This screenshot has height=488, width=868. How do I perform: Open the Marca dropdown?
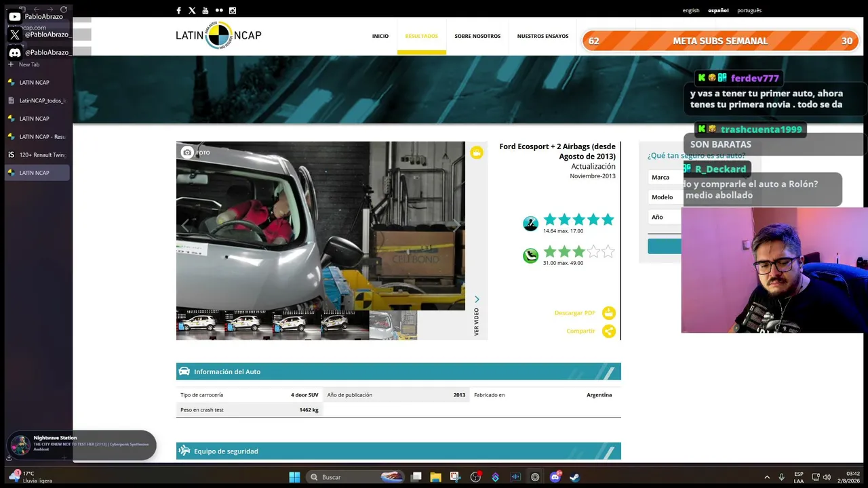click(x=665, y=177)
